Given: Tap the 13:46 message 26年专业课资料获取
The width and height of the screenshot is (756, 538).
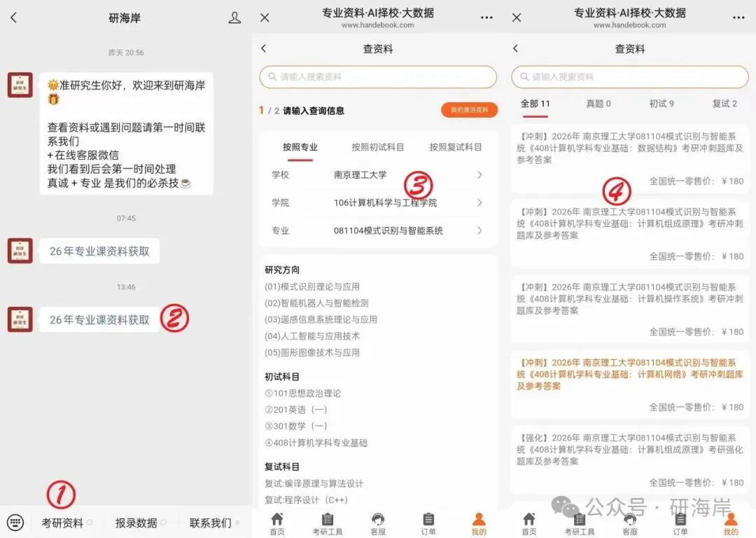Looking at the screenshot, I should [99, 320].
